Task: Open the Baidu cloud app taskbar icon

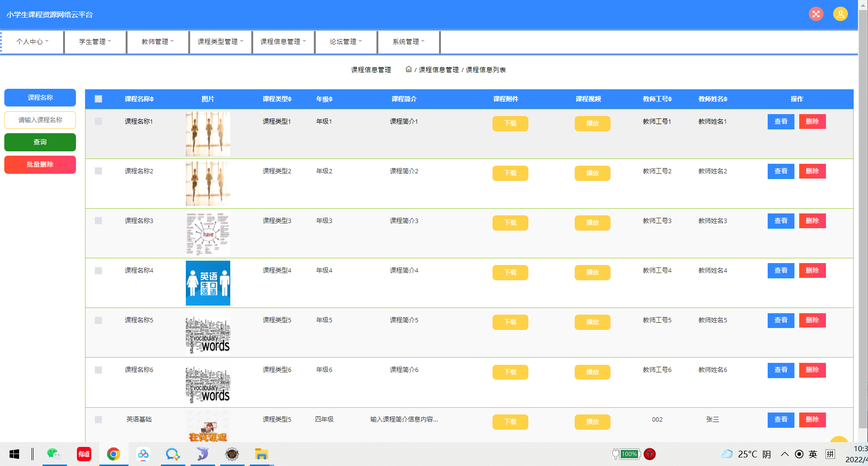Action: point(143,454)
